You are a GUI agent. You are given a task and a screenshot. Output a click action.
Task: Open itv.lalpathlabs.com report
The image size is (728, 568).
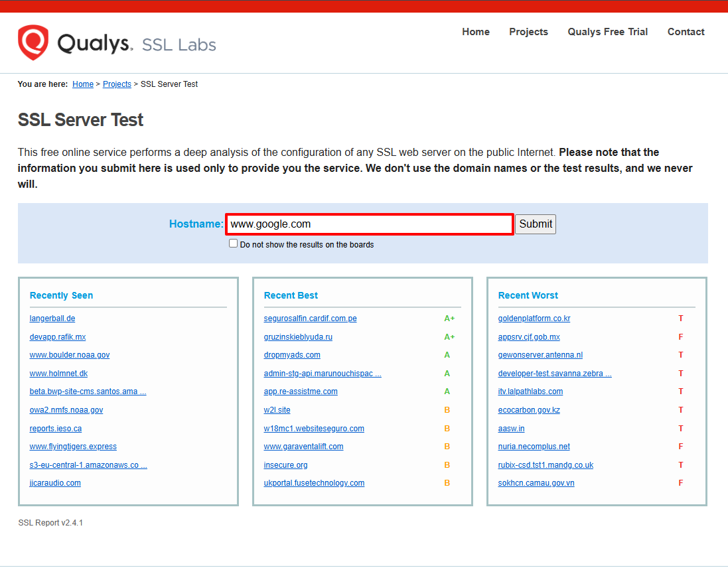pos(530,391)
